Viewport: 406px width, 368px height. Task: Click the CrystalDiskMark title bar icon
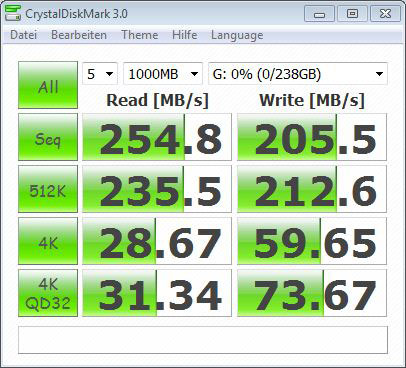pyautogui.click(x=13, y=13)
